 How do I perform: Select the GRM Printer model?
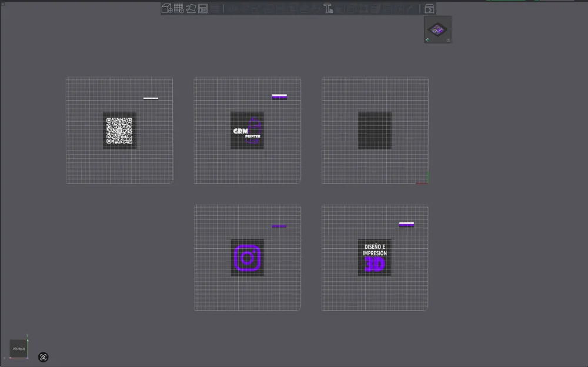[x=247, y=130]
